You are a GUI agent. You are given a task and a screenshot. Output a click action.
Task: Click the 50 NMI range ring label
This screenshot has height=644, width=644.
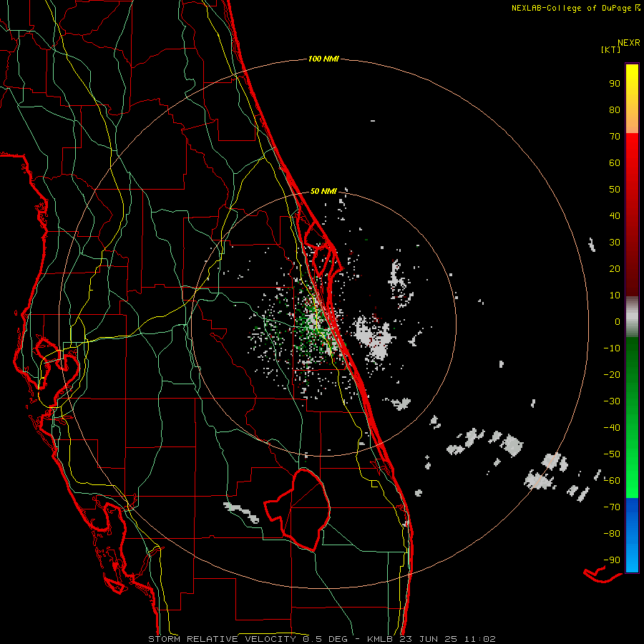pyautogui.click(x=323, y=191)
